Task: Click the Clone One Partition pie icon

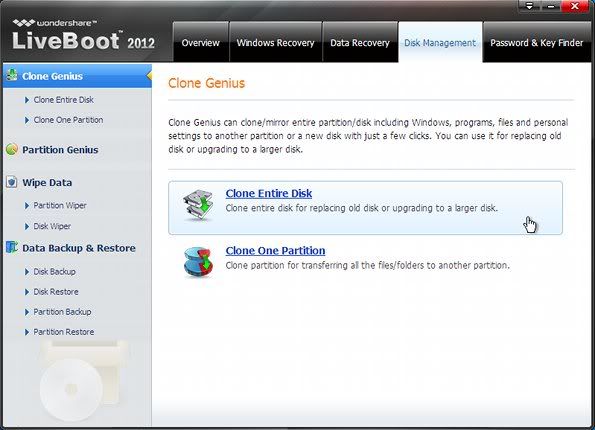Action: click(x=198, y=262)
